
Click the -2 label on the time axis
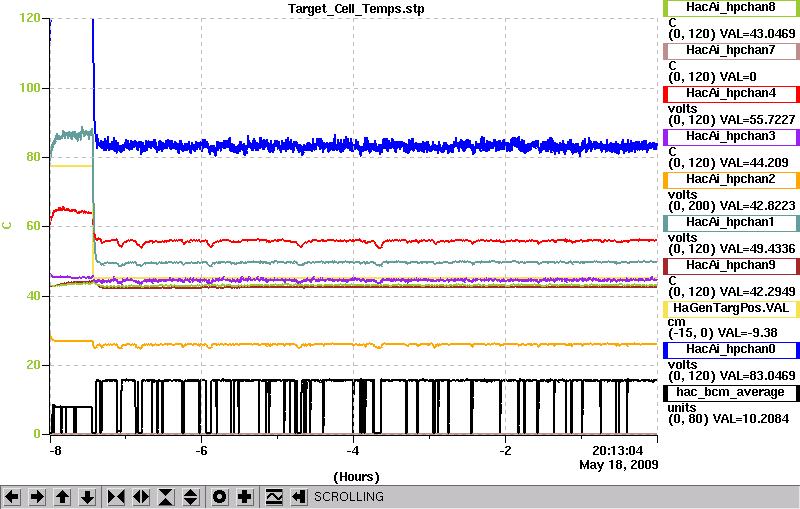(x=505, y=451)
